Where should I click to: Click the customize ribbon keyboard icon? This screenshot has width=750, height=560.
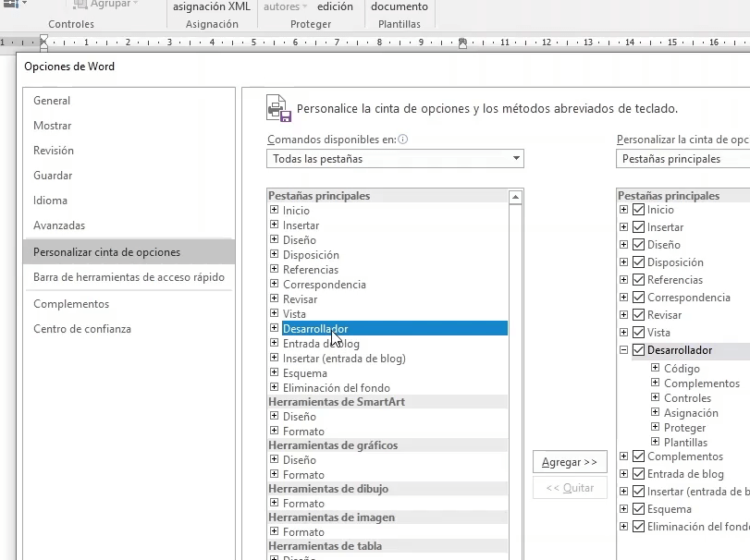click(278, 108)
